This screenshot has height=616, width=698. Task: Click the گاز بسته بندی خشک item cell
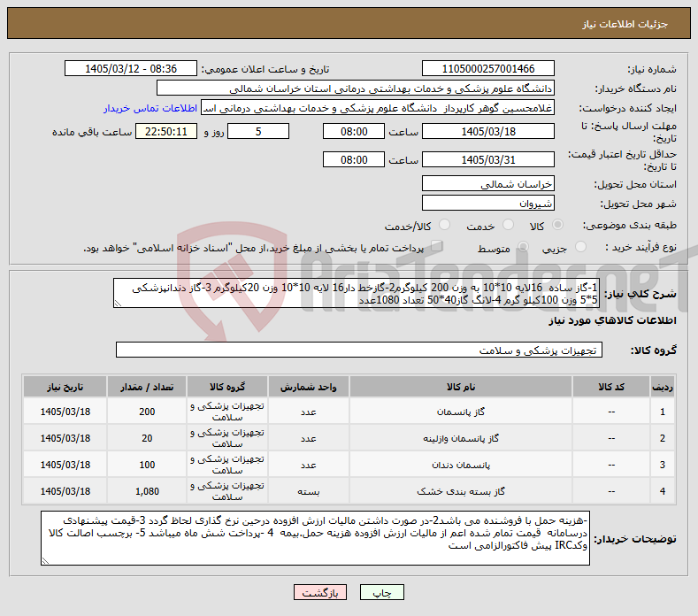click(x=461, y=491)
